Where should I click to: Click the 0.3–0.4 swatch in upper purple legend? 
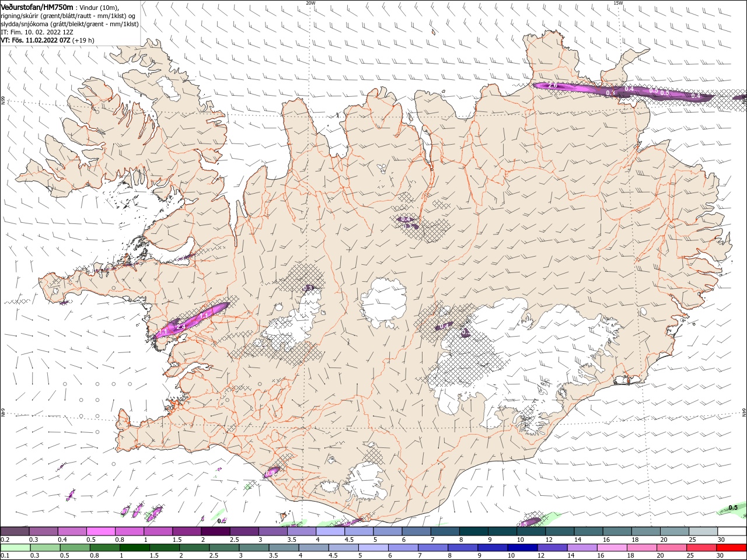(43, 531)
